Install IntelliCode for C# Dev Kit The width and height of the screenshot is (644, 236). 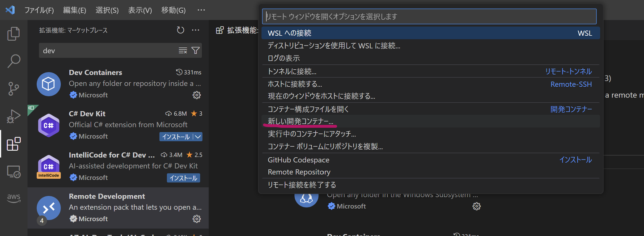[183, 178]
